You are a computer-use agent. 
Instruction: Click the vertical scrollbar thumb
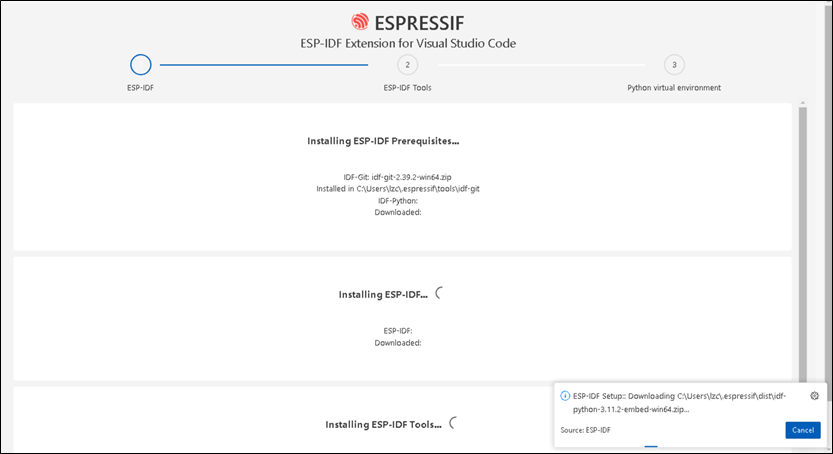(802, 240)
